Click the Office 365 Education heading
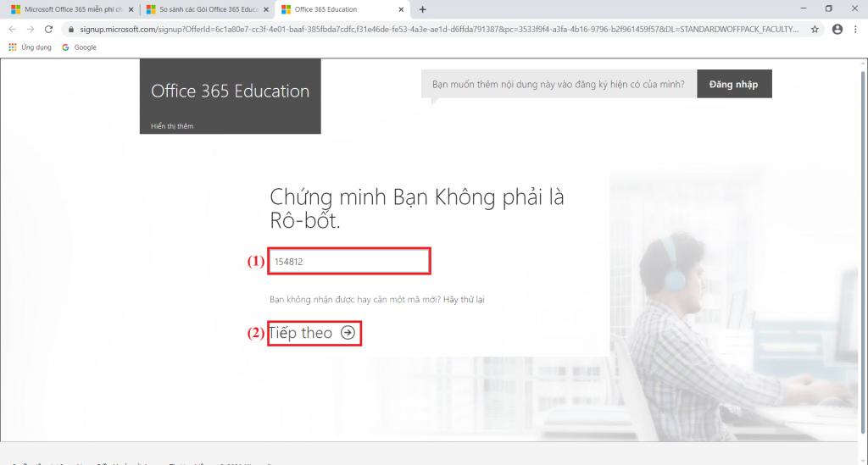The height and width of the screenshot is (465, 868). click(231, 91)
